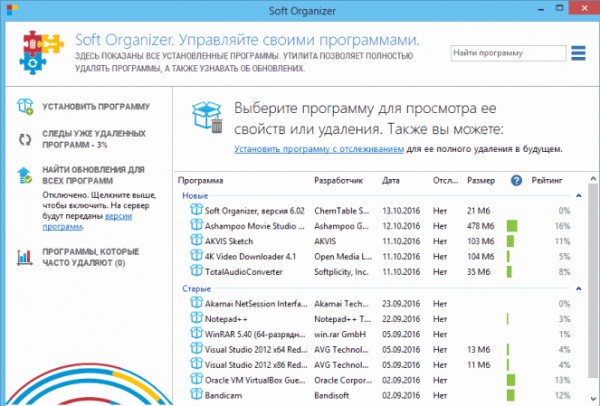Click УСТАНОВИТЬ ПРОГРАММУ label
Viewport: 600px width, 406px height.
(x=96, y=107)
